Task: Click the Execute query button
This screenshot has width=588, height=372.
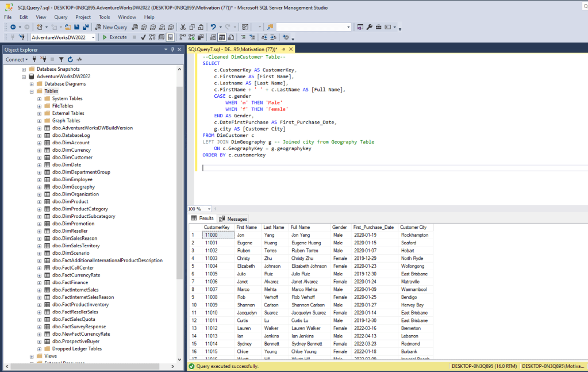Action: pyautogui.click(x=114, y=37)
